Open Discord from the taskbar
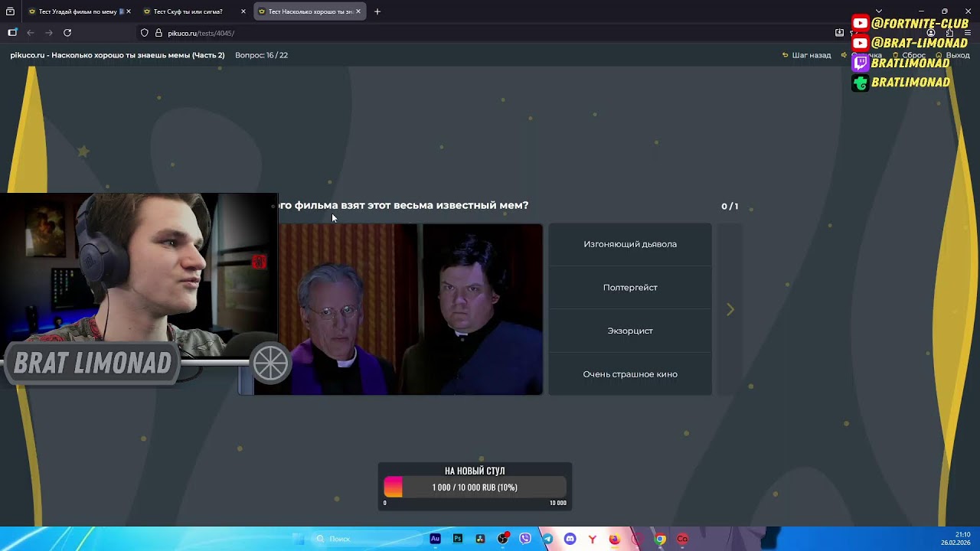 point(570,539)
